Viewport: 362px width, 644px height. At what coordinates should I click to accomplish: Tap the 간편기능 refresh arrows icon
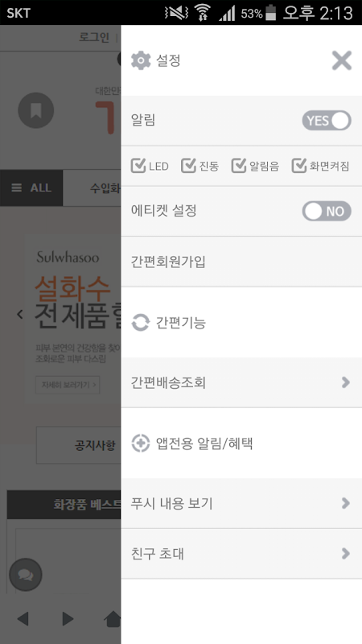pyautogui.click(x=140, y=323)
